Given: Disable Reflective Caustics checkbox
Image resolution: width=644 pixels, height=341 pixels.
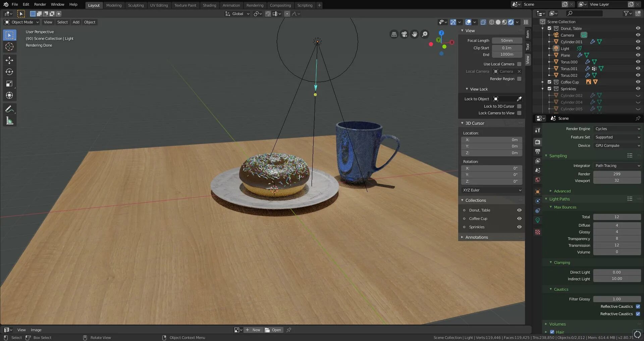Looking at the screenshot, I should click(x=638, y=306).
